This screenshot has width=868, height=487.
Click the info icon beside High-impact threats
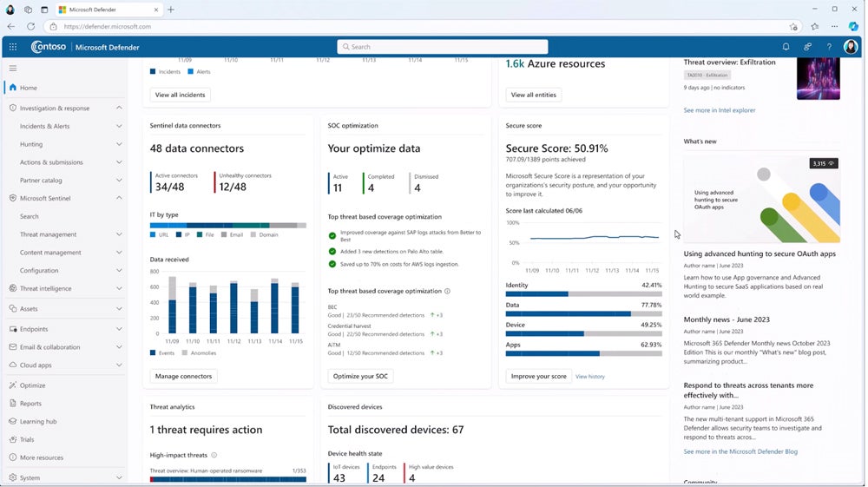pos(214,455)
